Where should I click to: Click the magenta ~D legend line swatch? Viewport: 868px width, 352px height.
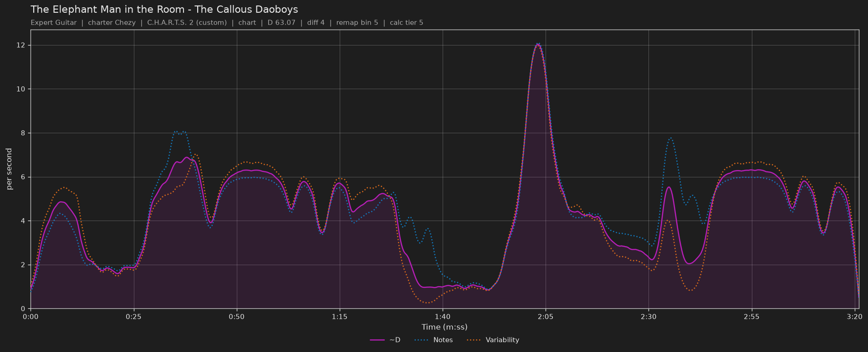(378, 340)
